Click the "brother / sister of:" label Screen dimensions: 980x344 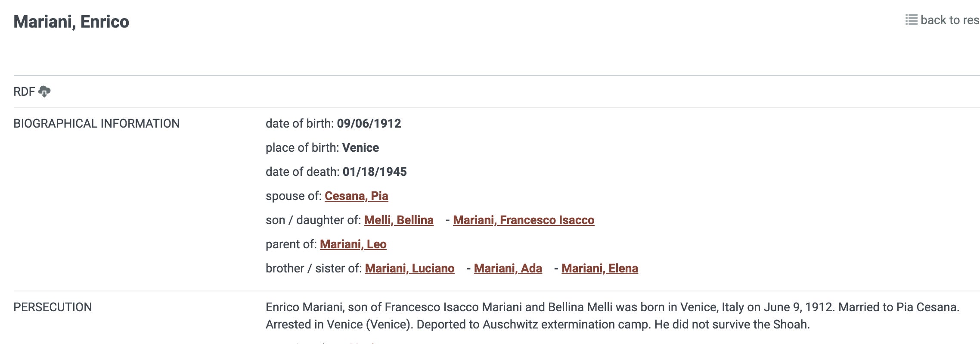click(313, 268)
